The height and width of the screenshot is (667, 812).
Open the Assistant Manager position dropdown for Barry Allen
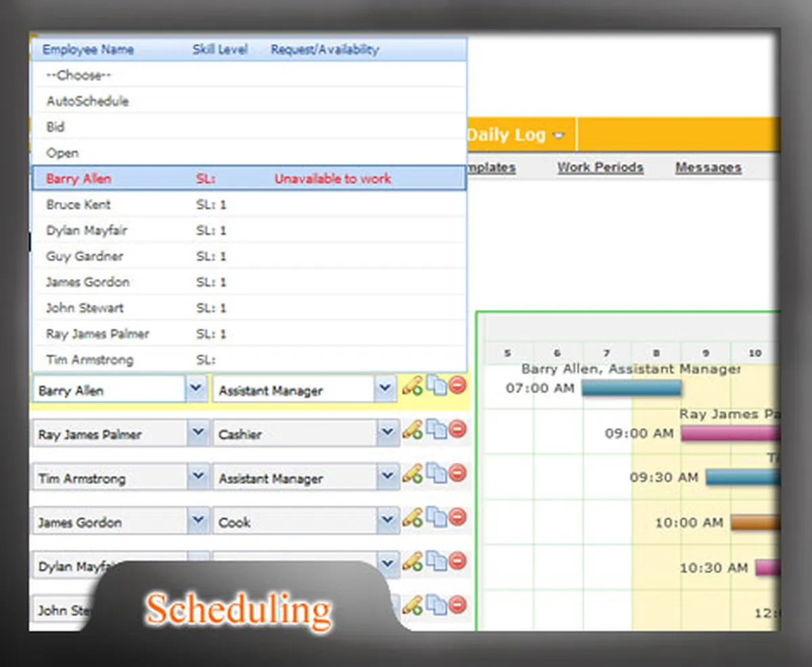(x=386, y=389)
